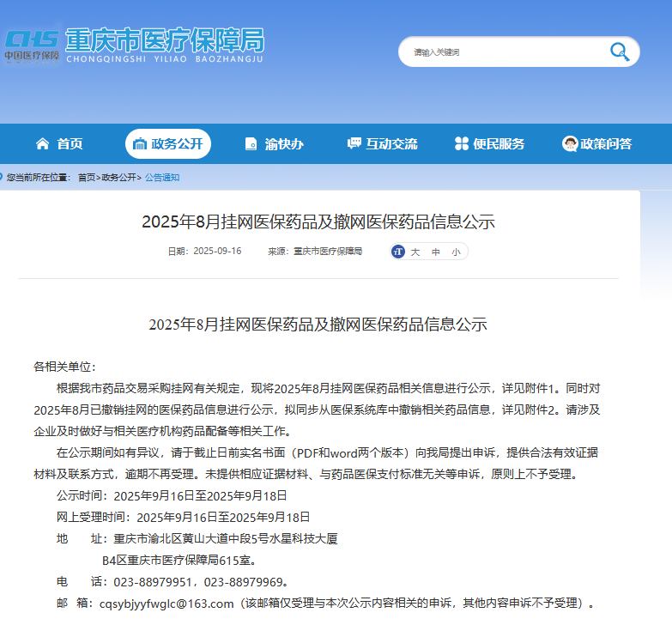Click the date text 2025-09-16
The height and width of the screenshot is (631, 672).
pos(217,252)
